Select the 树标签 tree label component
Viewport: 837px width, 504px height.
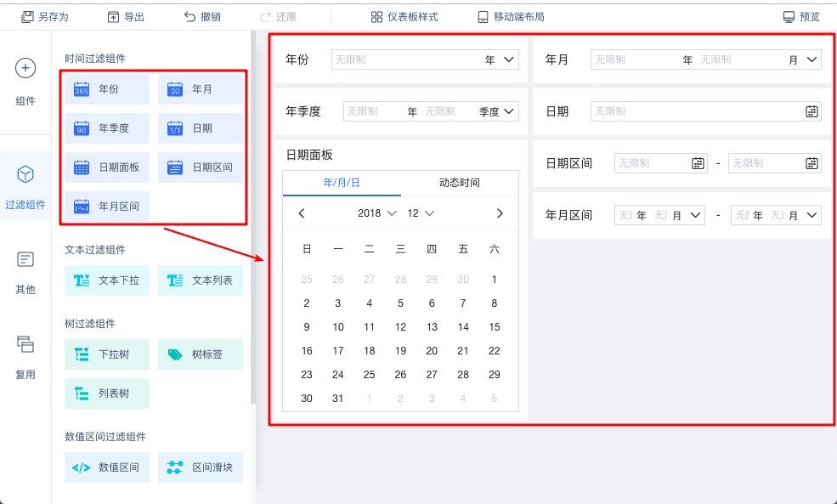pyautogui.click(x=201, y=354)
